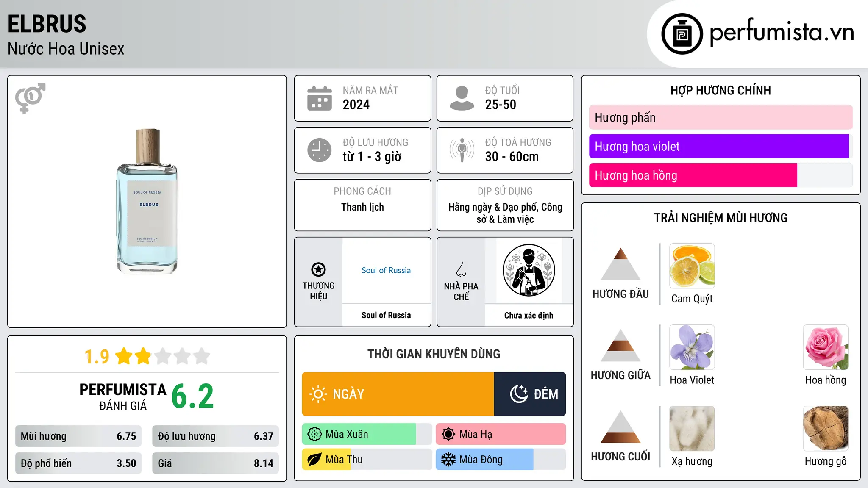
Task: Select the Soul of Russia brand name caption
Action: [386, 315]
